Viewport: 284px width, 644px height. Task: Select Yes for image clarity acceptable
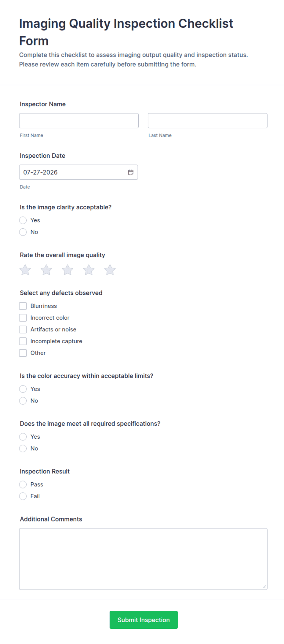pyautogui.click(x=23, y=220)
